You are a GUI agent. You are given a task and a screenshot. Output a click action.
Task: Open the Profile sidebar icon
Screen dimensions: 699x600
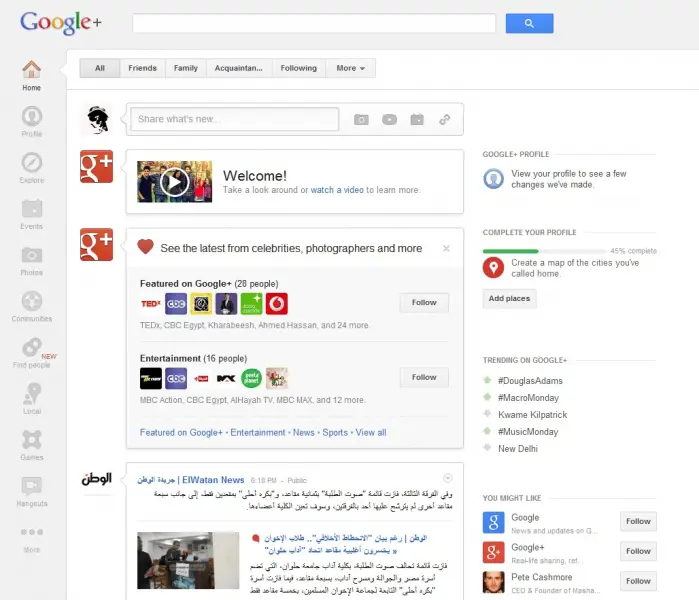(32, 116)
